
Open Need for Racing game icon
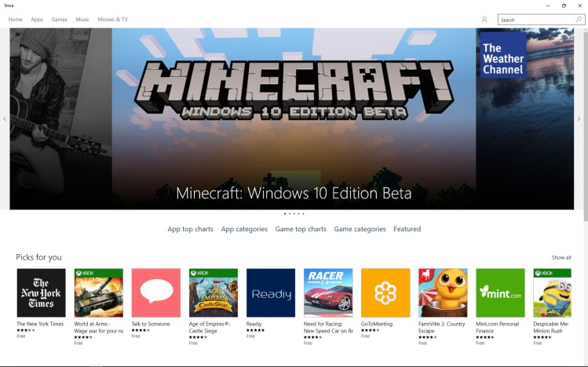pyautogui.click(x=328, y=293)
